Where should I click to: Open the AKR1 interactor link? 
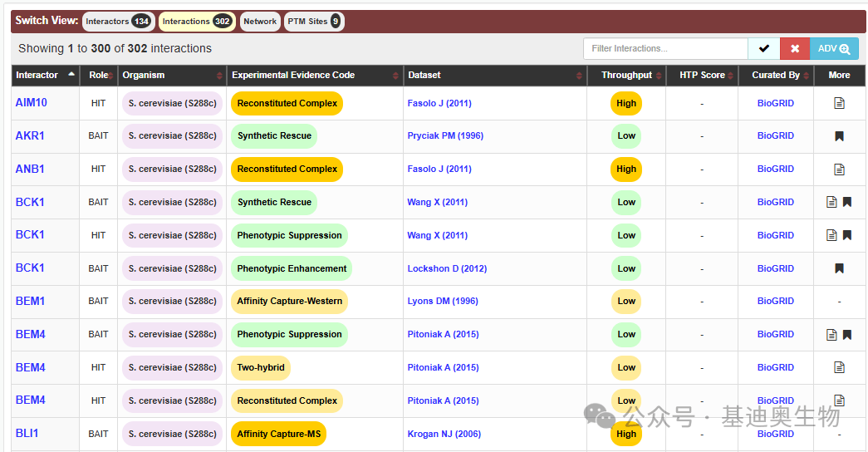click(30, 135)
